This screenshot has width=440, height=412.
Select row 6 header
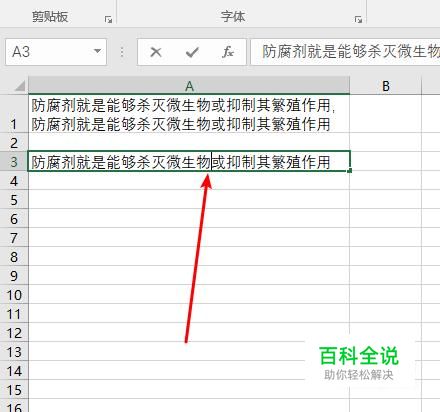point(14,219)
